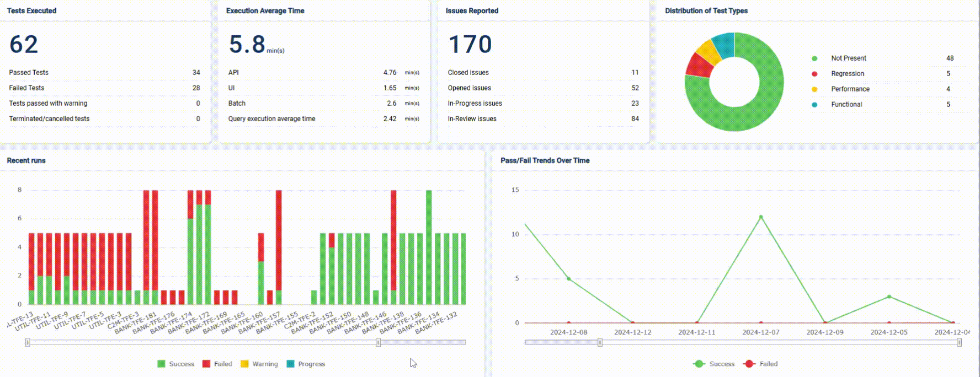Click the red Regression legend dot

coord(814,74)
